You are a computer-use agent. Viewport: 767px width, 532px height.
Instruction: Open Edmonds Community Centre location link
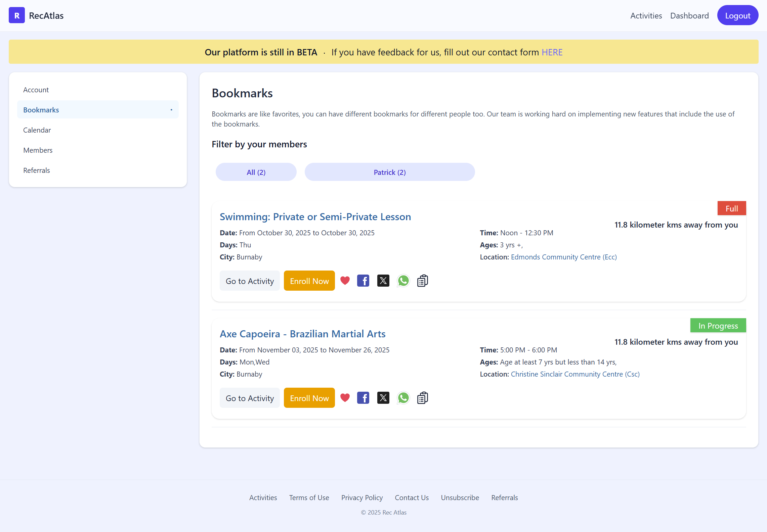pos(564,257)
